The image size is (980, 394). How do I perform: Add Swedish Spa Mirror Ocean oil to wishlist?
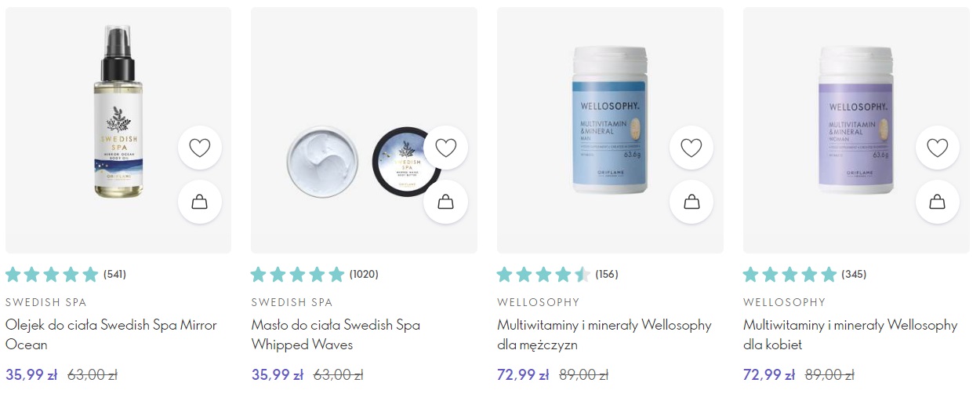[200, 148]
